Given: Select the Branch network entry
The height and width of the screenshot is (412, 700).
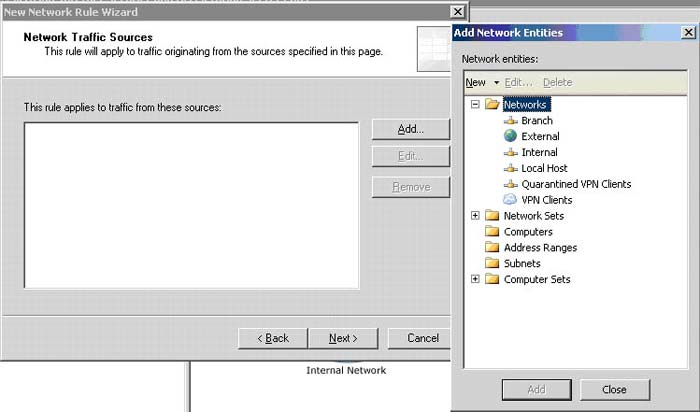Looking at the screenshot, I should (537, 121).
